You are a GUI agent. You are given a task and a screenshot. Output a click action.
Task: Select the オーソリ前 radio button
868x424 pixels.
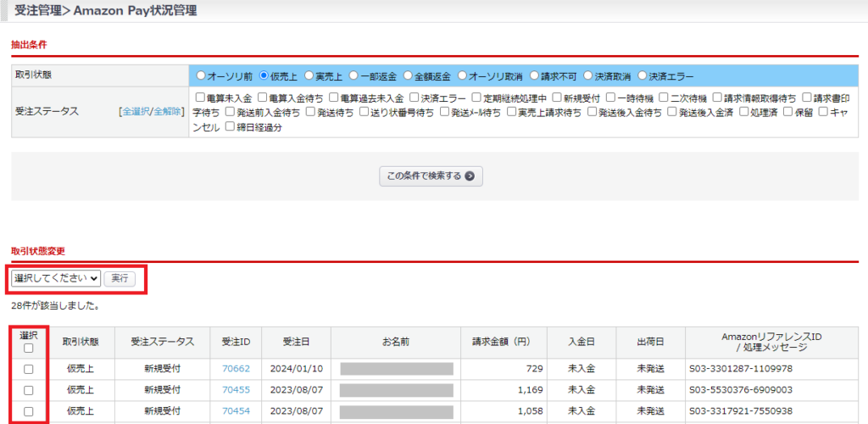200,75
